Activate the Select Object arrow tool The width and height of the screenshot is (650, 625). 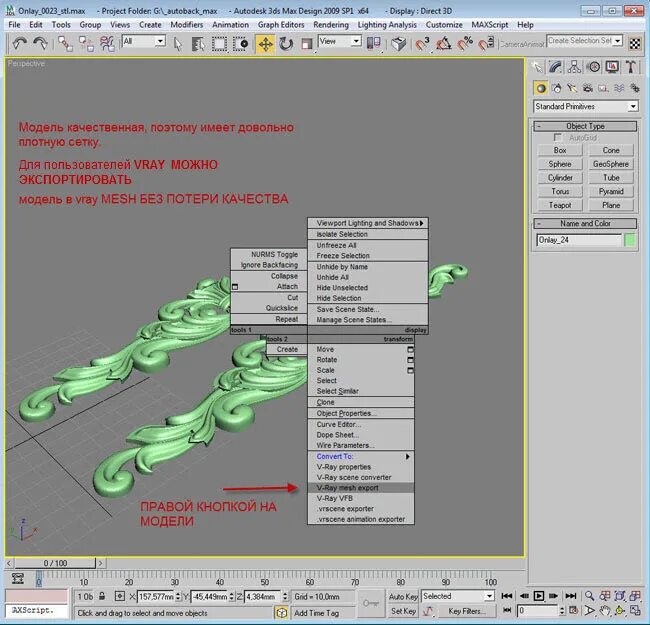(178, 43)
